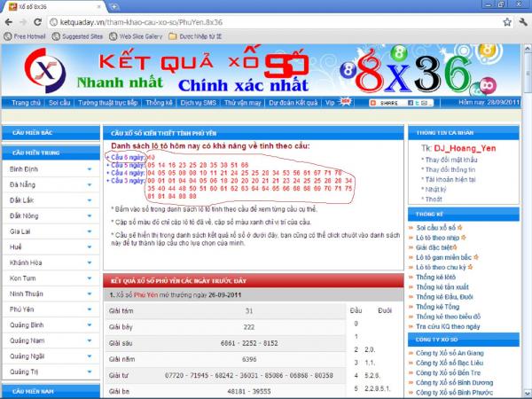Click the Phú Yên link in results heading

[146, 295]
